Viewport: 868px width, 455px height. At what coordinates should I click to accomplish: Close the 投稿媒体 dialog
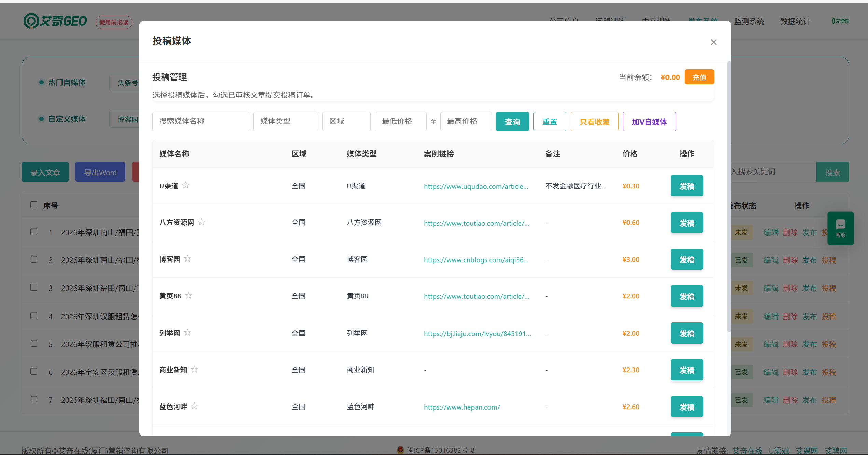714,42
